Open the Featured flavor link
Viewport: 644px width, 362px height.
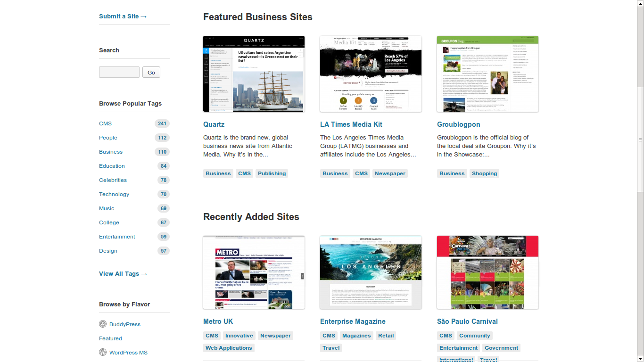pyautogui.click(x=110, y=338)
